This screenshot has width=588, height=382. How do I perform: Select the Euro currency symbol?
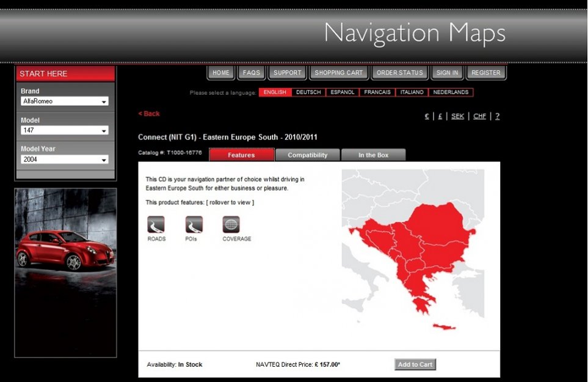coord(427,116)
